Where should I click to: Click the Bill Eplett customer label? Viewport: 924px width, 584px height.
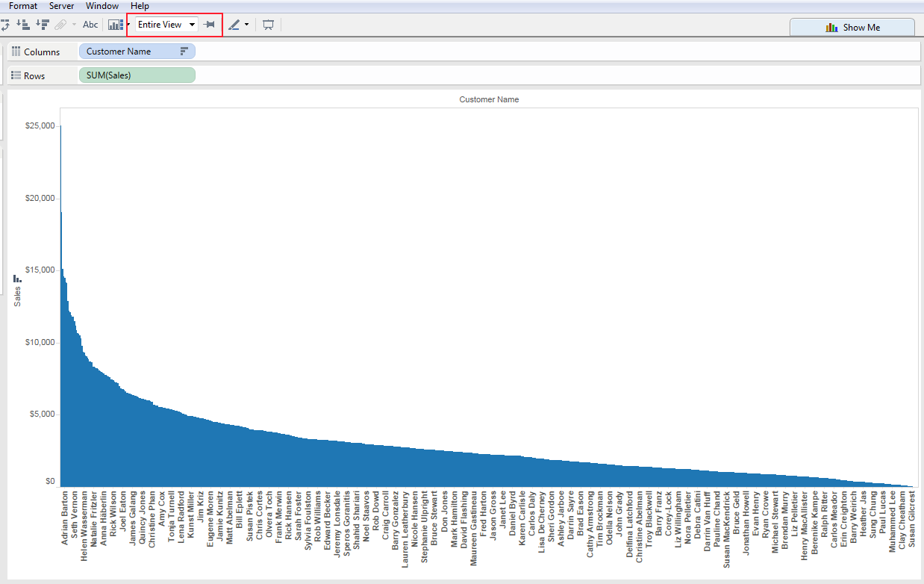(240, 509)
